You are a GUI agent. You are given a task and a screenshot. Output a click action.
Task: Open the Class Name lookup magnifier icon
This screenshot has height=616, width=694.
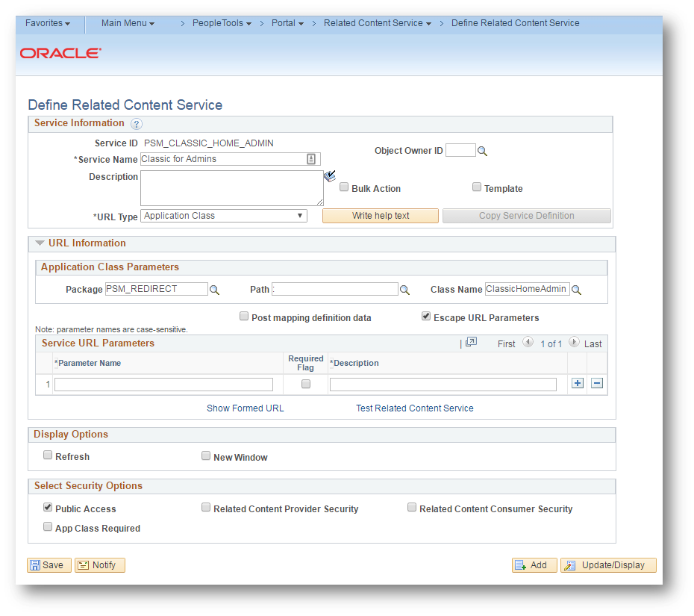point(576,290)
